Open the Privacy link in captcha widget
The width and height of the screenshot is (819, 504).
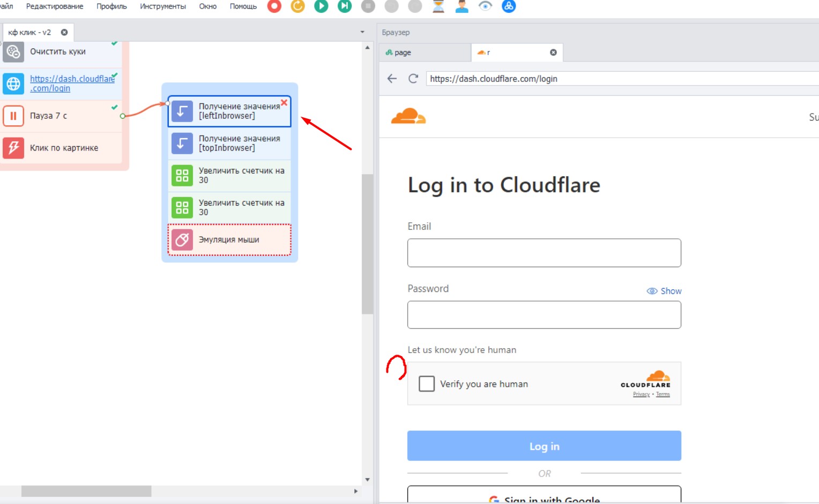pos(641,394)
